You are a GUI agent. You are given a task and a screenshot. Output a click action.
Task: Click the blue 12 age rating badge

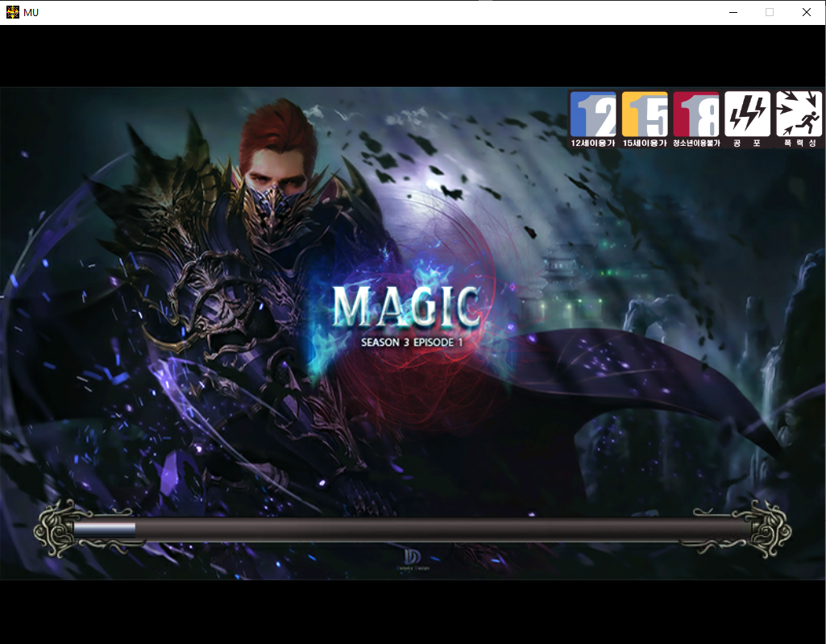(592, 114)
